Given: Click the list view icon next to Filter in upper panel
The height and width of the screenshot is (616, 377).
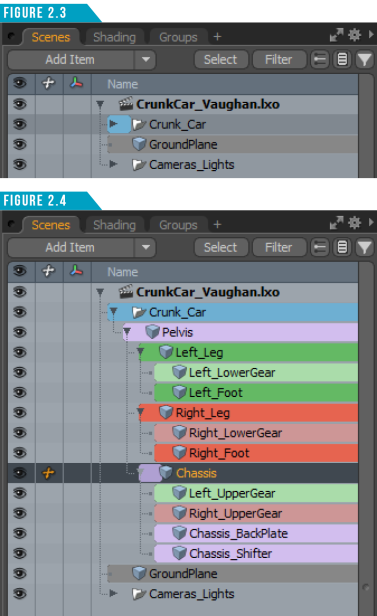Looking at the screenshot, I should (x=342, y=60).
